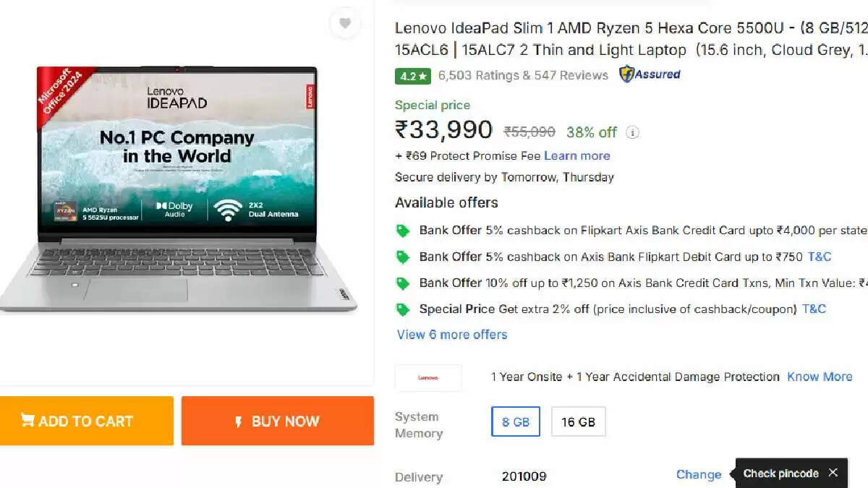
Task: Open Learn more about Protect Promise Fee
Action: 576,155
